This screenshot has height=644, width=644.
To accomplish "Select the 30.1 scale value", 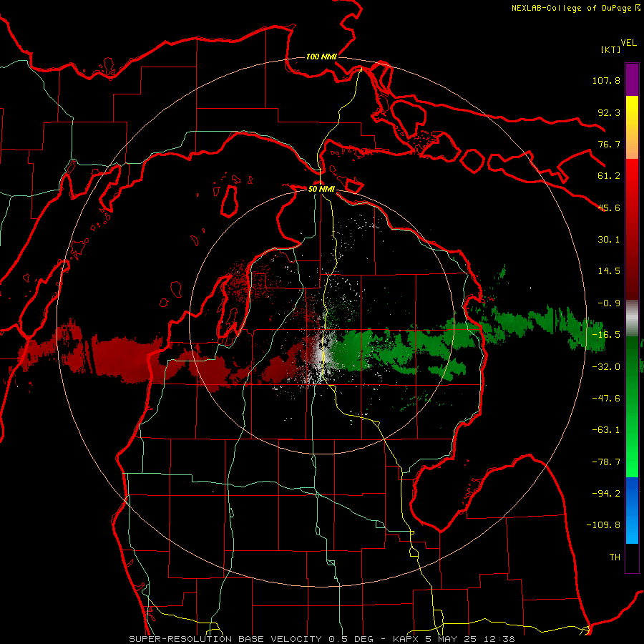I will click(609, 240).
